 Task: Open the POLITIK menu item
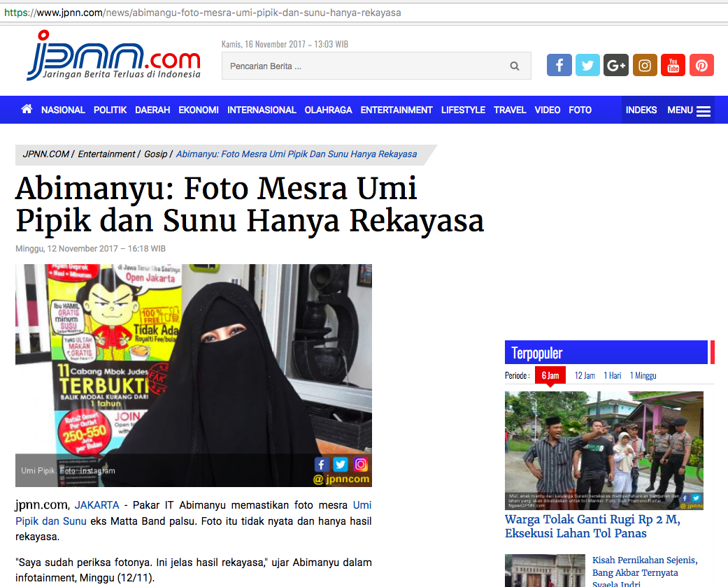tap(110, 110)
